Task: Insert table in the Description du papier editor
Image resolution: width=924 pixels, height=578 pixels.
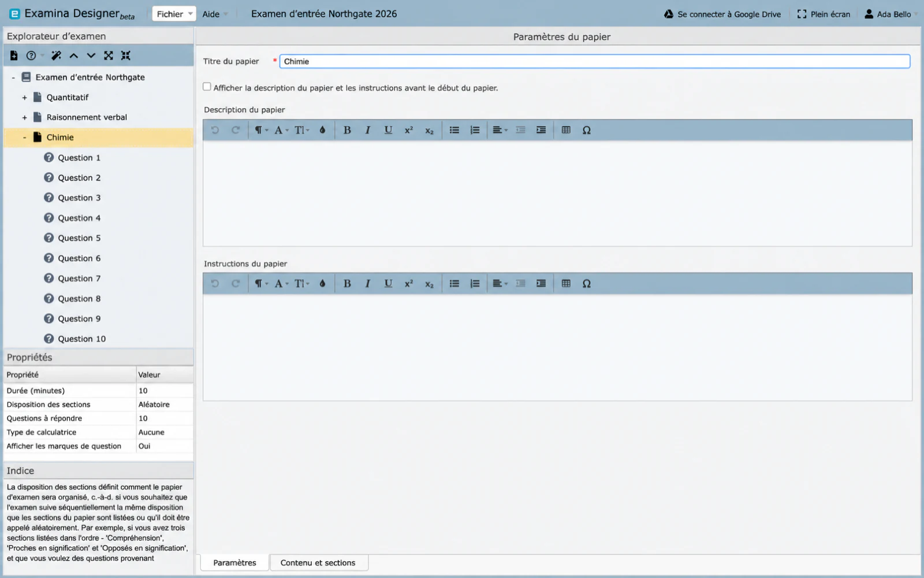Action: point(566,130)
